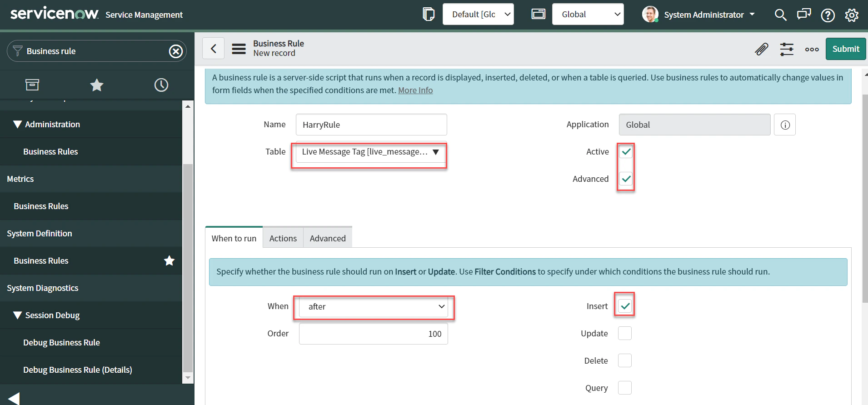Focus the navigation filter box
Viewport: 868px width, 405px height.
pos(97,51)
